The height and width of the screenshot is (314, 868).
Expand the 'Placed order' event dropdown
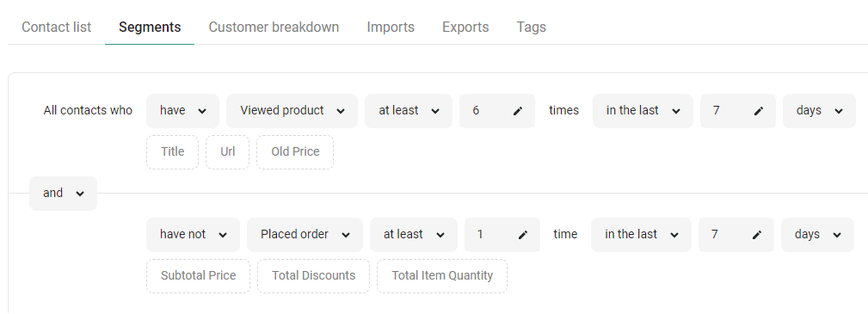coord(305,234)
